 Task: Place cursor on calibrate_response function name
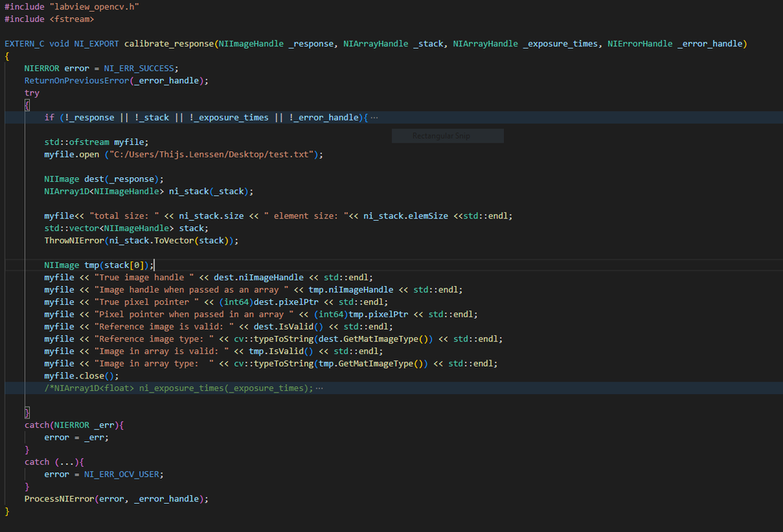coord(169,44)
